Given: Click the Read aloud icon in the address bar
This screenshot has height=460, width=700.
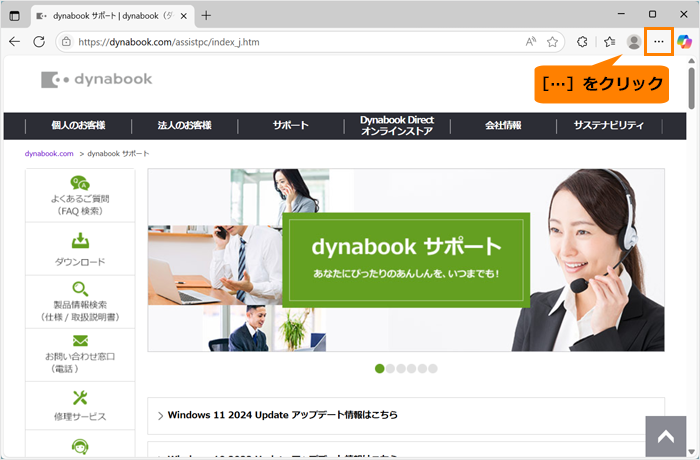Looking at the screenshot, I should point(530,42).
